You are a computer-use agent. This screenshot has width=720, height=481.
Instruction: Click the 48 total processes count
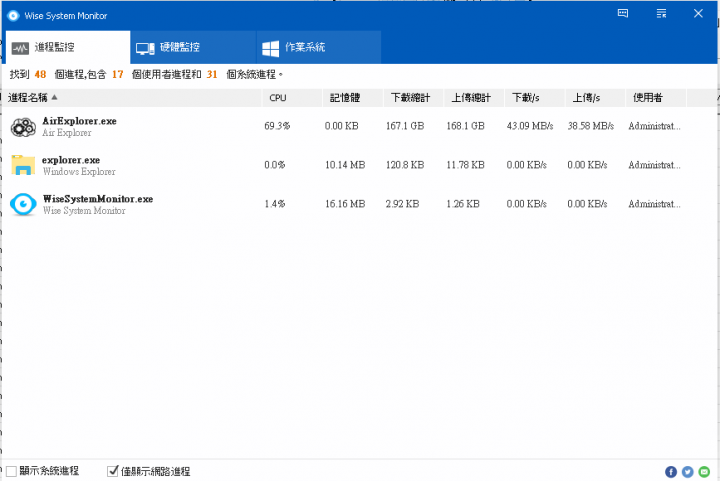tap(40, 74)
